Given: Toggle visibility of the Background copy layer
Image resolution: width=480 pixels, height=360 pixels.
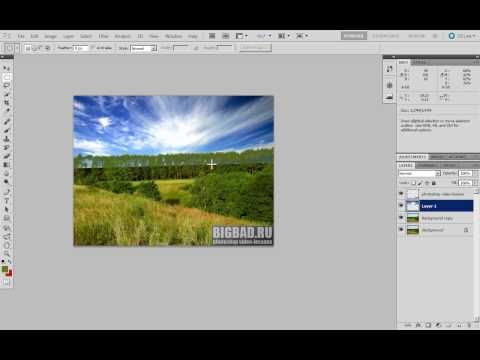Looking at the screenshot, I should (x=401, y=218).
